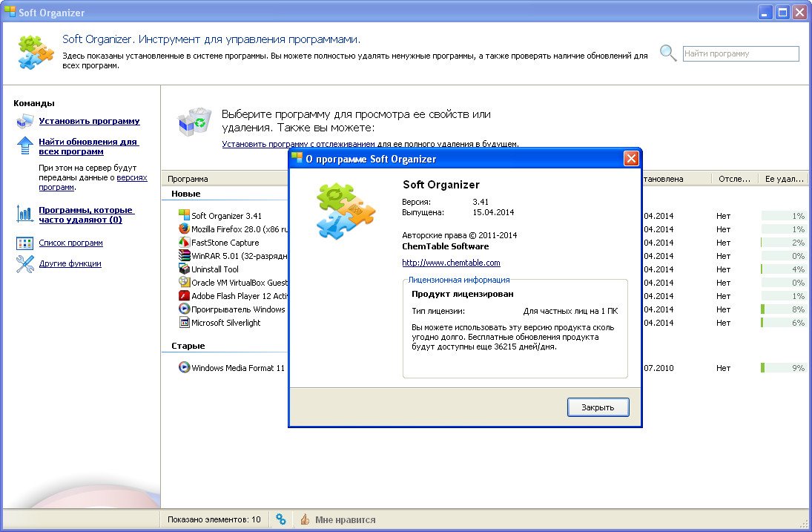The height and width of the screenshot is (532, 812).
Task: Click the Soft Organizer puzzle logo in the header
Action: [x=36, y=52]
